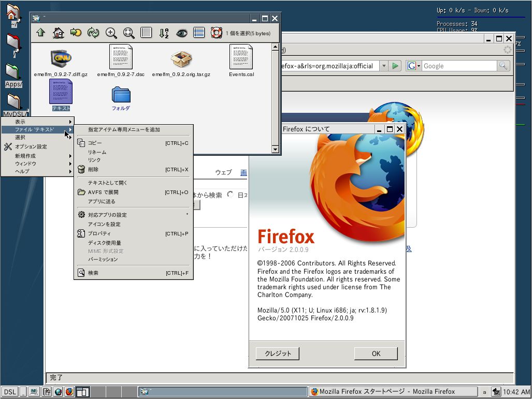Choose 検索 from the file submenu

pos(133,273)
